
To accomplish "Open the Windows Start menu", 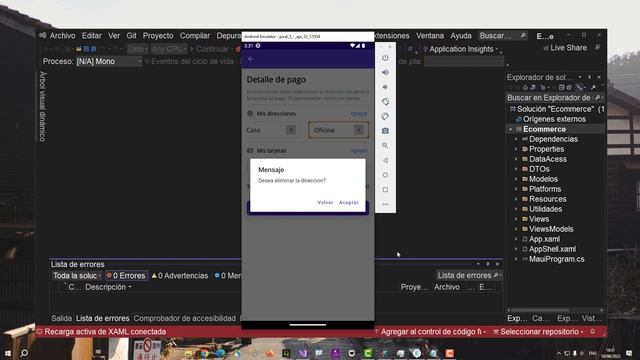I will click(7, 353).
